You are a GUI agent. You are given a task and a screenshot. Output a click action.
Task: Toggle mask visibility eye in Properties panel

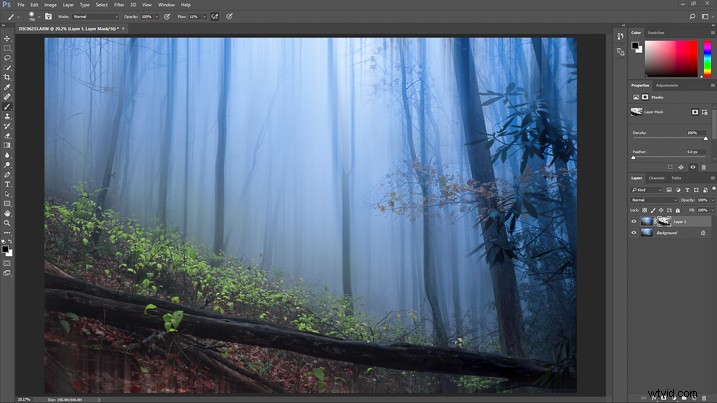coord(692,167)
